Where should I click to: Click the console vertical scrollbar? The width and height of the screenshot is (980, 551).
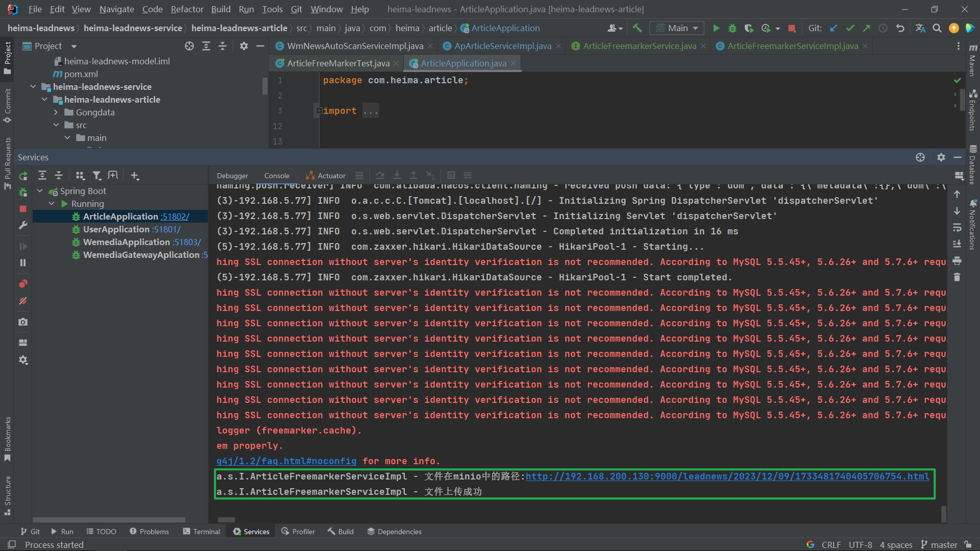(x=943, y=513)
